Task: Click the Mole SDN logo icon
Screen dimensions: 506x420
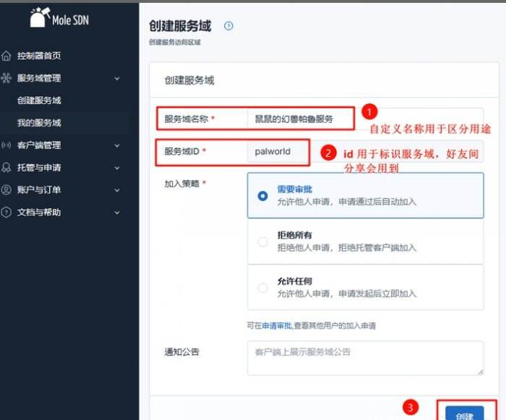Action: point(38,18)
